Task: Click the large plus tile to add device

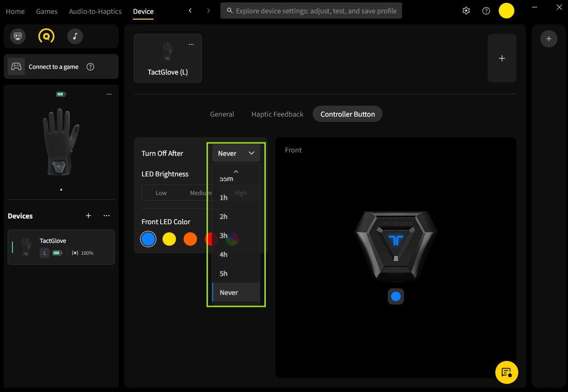Action: pyautogui.click(x=502, y=58)
